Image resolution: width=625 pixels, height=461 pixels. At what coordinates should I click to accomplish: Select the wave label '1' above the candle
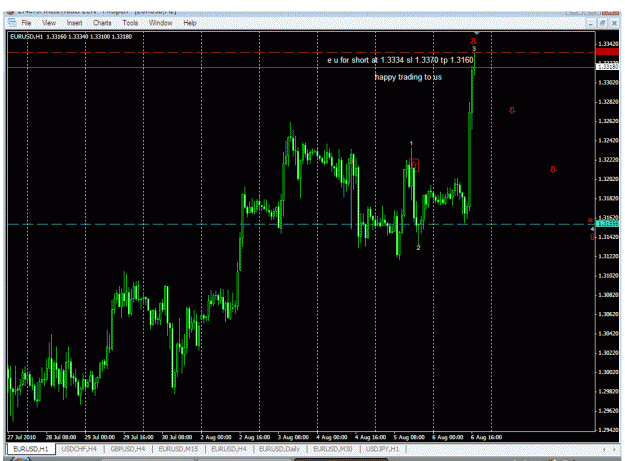(x=411, y=143)
